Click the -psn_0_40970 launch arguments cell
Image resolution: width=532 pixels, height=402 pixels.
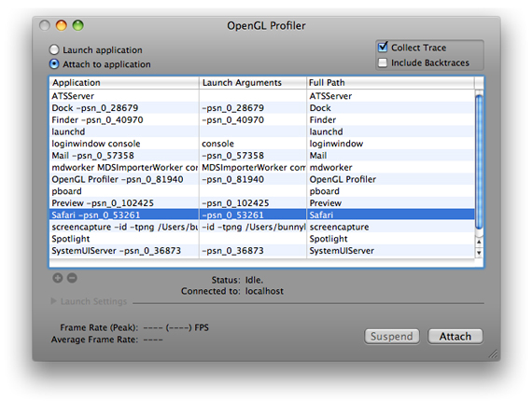click(x=253, y=120)
